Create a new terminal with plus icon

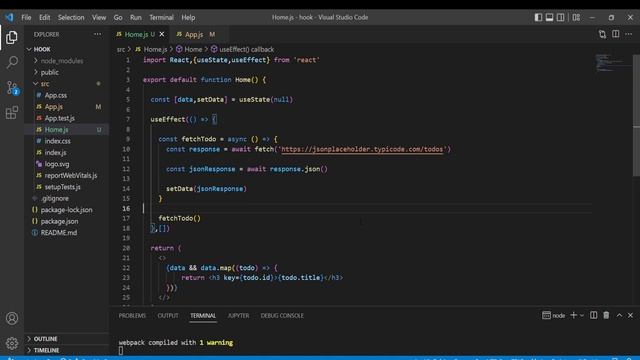573,315
